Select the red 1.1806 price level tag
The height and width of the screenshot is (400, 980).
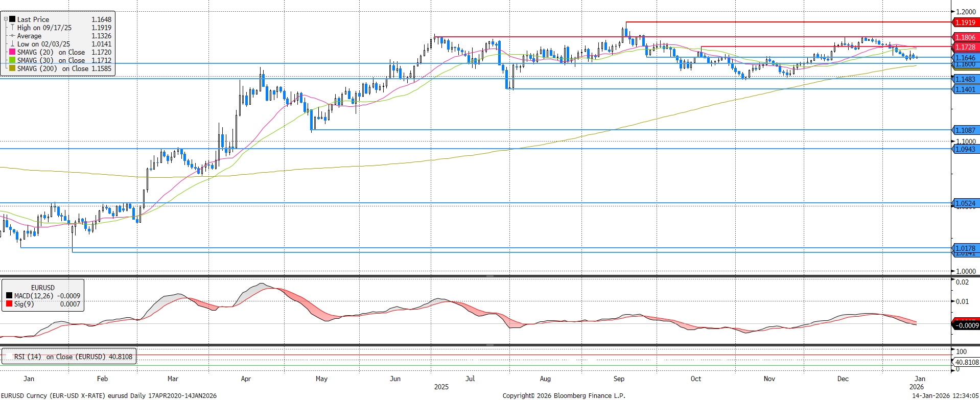pos(965,37)
